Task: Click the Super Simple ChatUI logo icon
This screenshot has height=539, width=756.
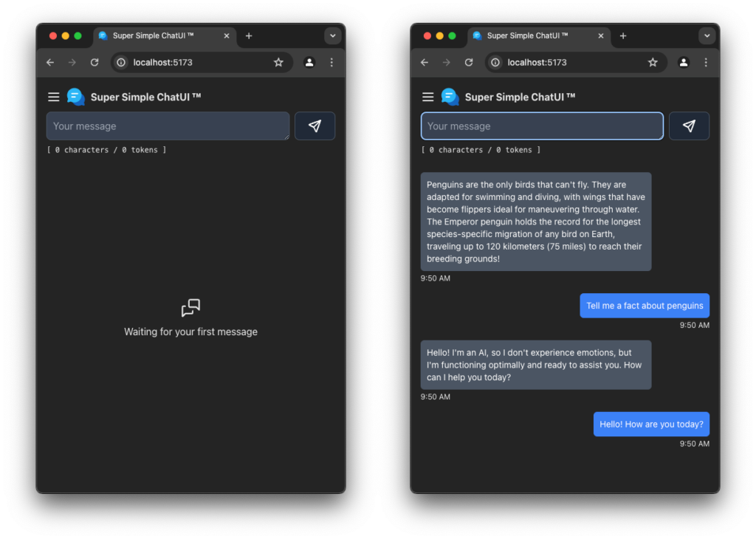Action: click(x=77, y=96)
